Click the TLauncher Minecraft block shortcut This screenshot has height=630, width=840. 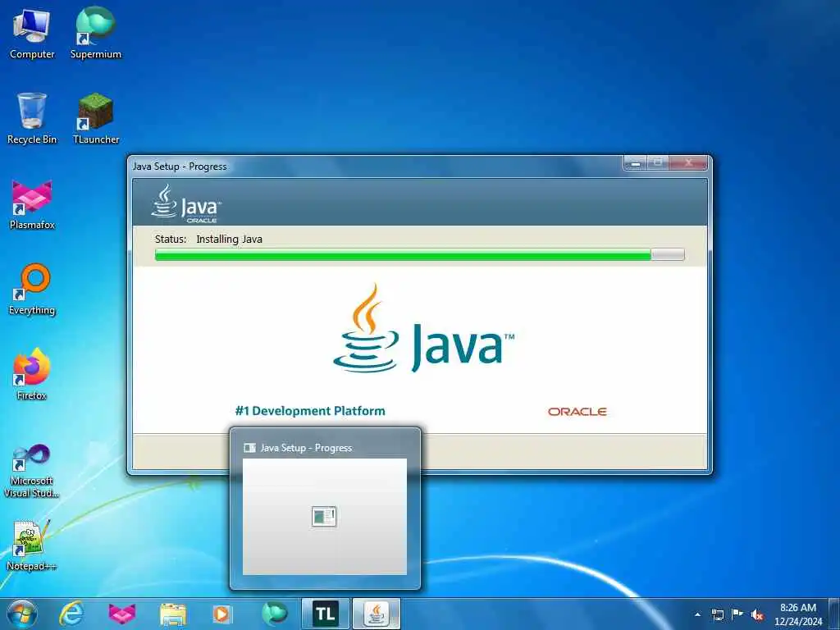pos(96,118)
